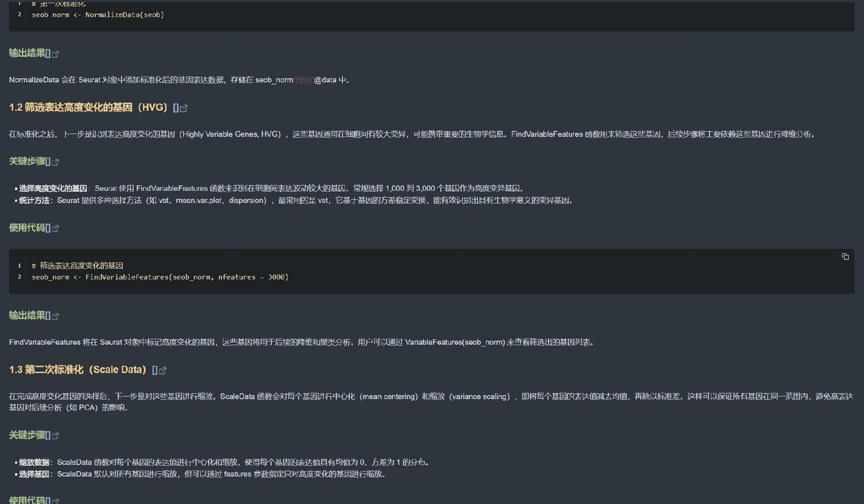Click link icon next to 输出结果 above FindVariableFeatures paragraph
The width and height of the screenshot is (864, 504).
pyautogui.click(x=55, y=316)
